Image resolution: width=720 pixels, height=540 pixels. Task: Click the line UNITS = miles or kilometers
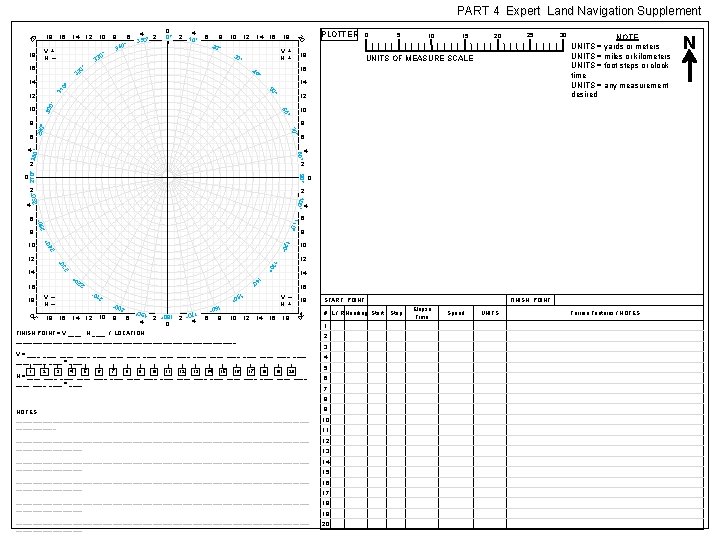(x=621, y=56)
